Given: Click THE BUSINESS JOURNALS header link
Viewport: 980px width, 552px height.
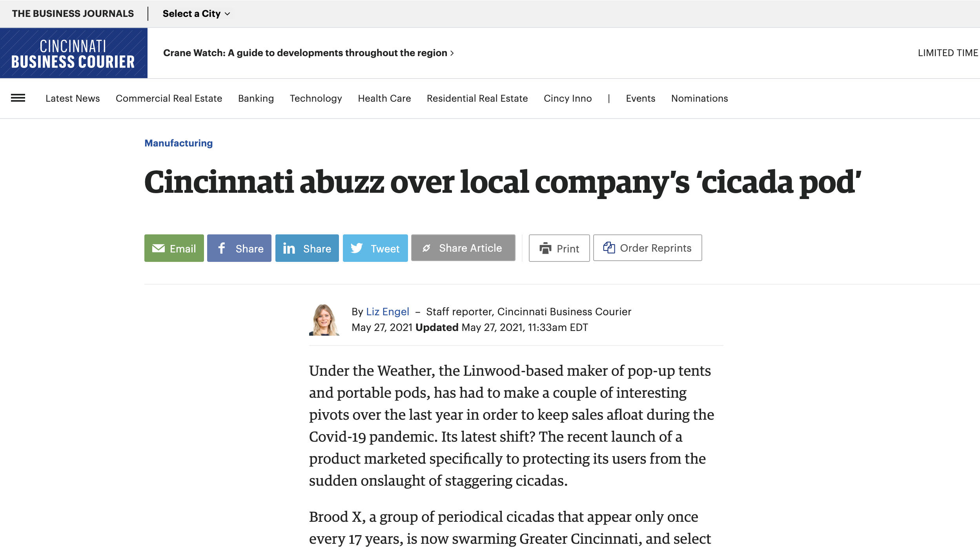Looking at the screenshot, I should pyautogui.click(x=73, y=13).
